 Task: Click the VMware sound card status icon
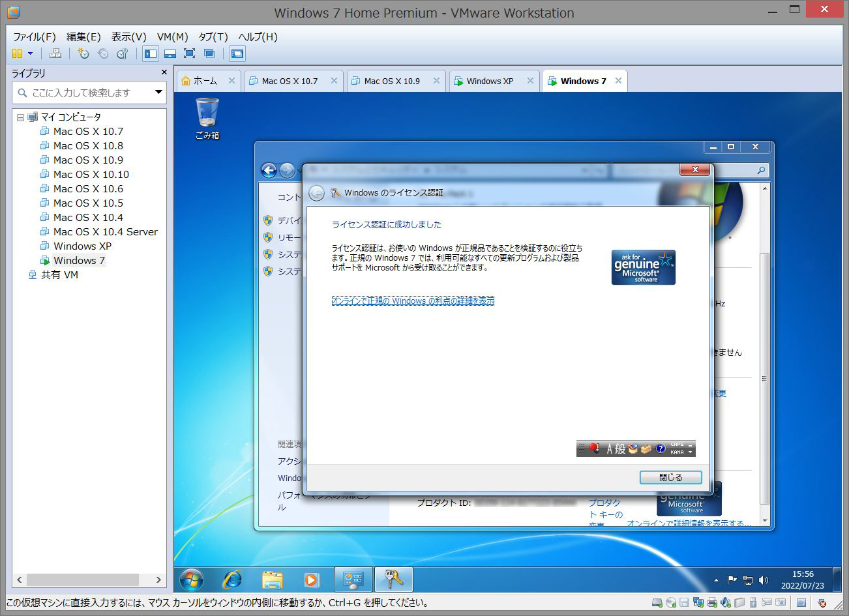coord(726,603)
